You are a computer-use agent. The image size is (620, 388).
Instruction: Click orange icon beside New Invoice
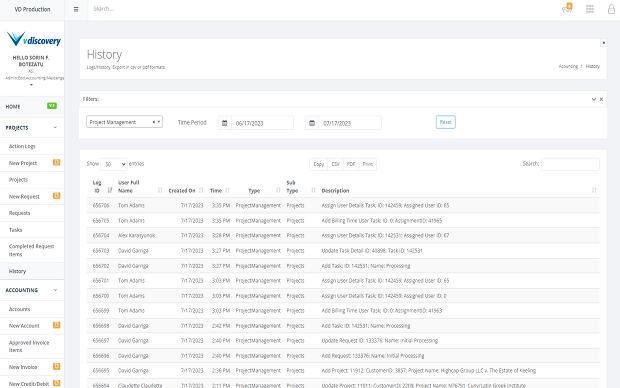[57, 366]
